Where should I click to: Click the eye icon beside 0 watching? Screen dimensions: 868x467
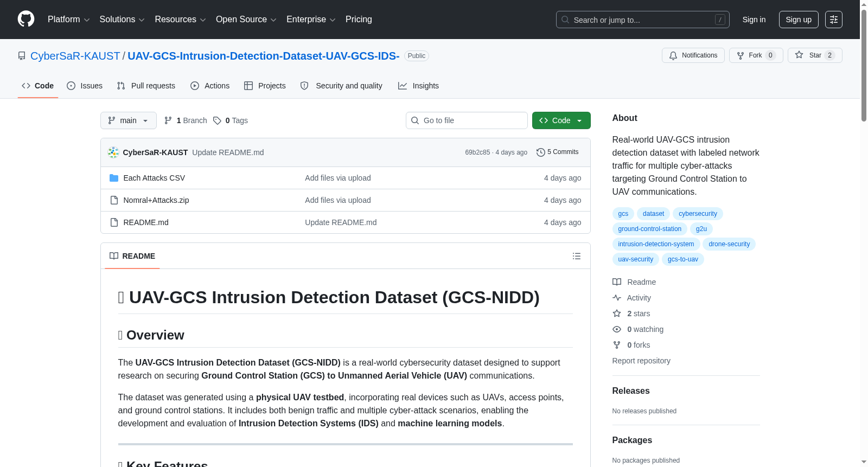pyautogui.click(x=617, y=329)
